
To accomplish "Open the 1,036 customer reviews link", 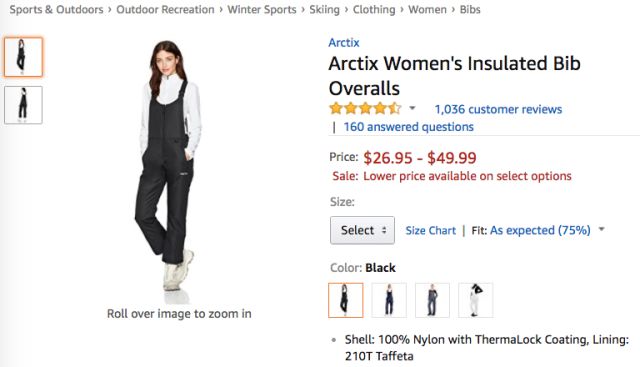I will pos(498,109).
